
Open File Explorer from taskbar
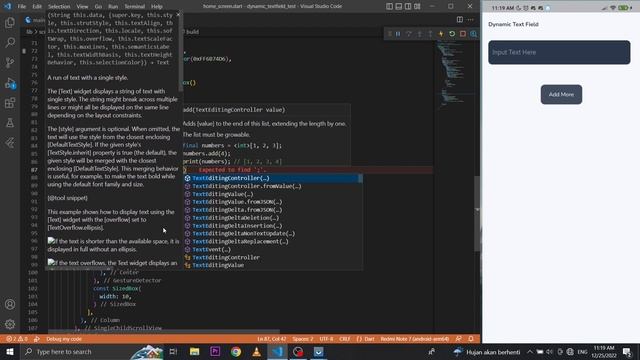click(x=194, y=352)
